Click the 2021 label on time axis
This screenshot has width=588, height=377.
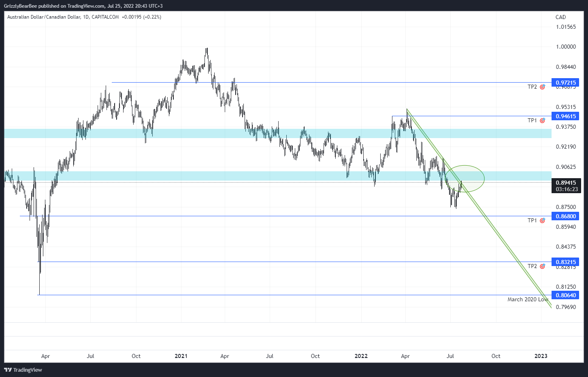coord(181,356)
